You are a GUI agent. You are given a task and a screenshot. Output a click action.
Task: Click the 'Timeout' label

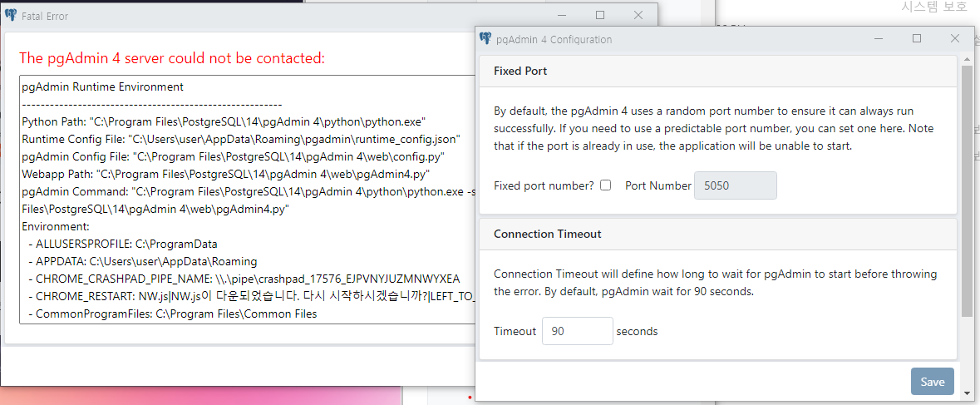(x=515, y=331)
